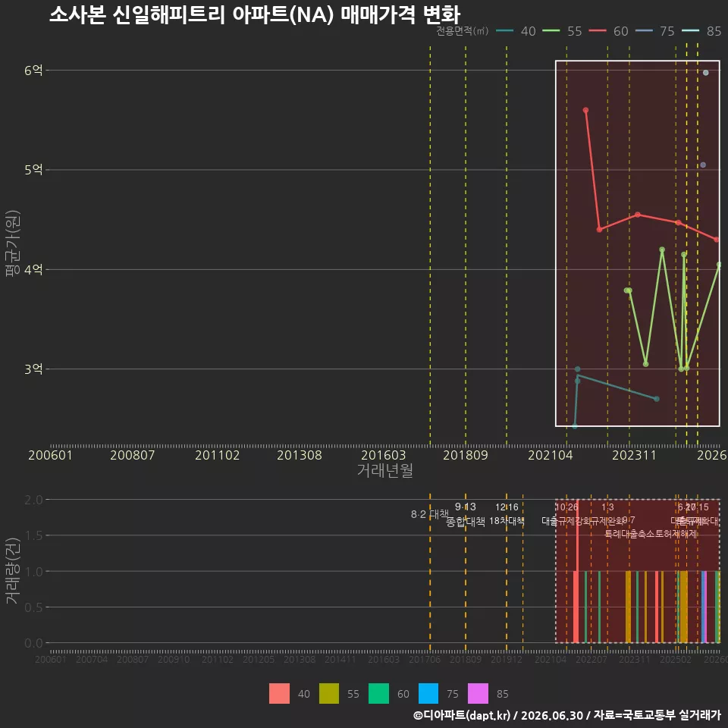The image size is (728, 728).
Task: Click the violet 85 swatch in bottom legend
Action: [x=478, y=693]
